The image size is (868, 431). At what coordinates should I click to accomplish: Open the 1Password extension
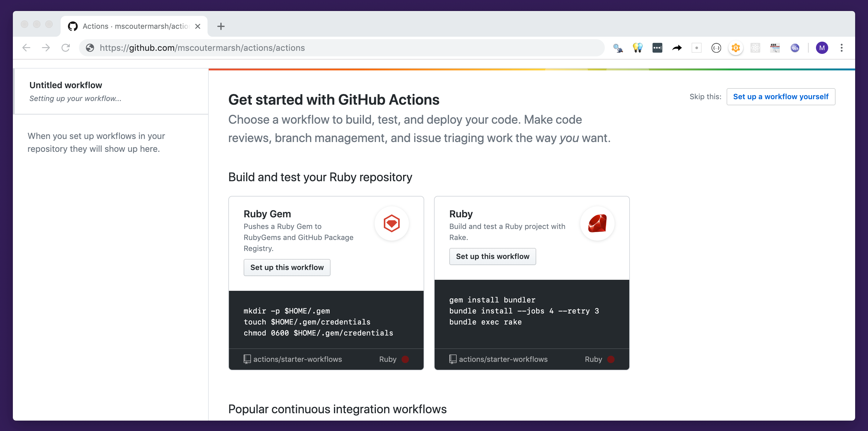[x=657, y=47]
